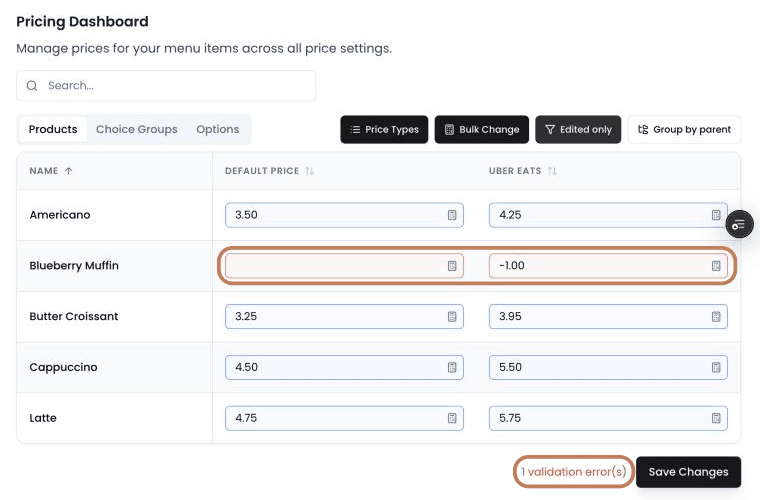This screenshot has width=760, height=500.
Task: Toggle the Edited only filter
Action: [x=578, y=130]
